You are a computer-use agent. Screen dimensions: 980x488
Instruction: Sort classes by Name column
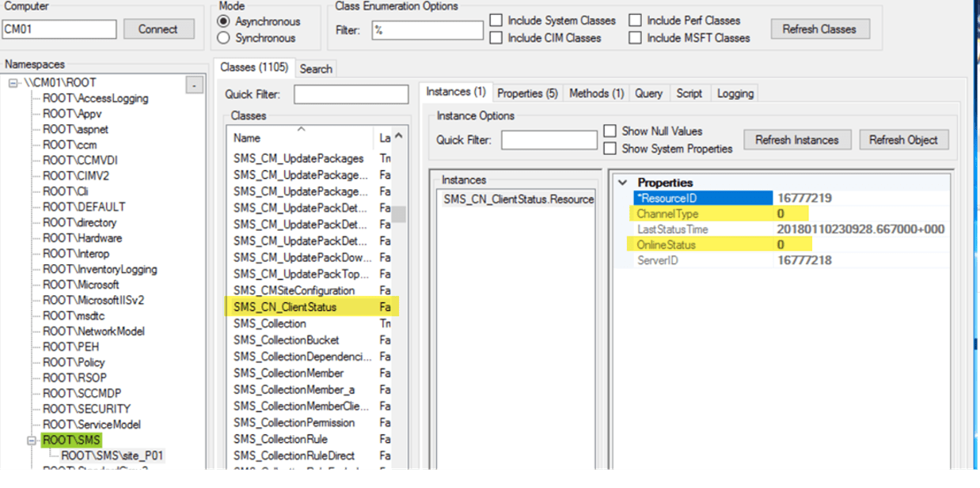tap(302, 138)
